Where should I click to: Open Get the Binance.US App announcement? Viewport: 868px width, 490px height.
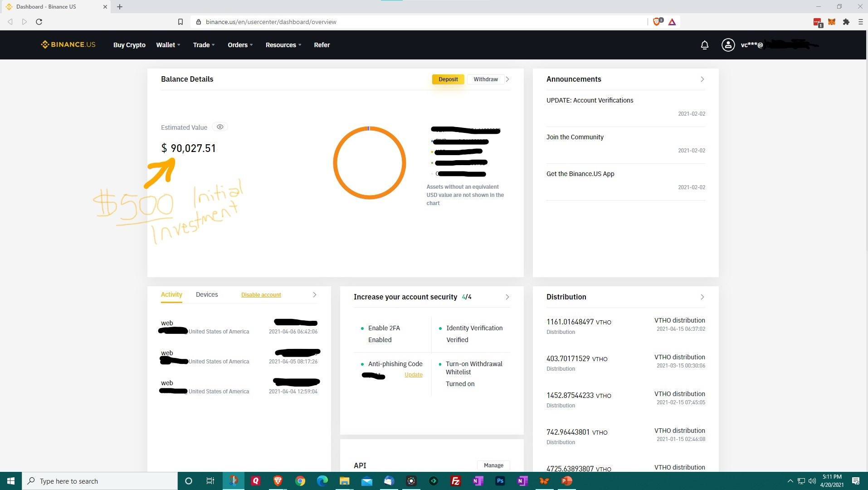click(580, 174)
